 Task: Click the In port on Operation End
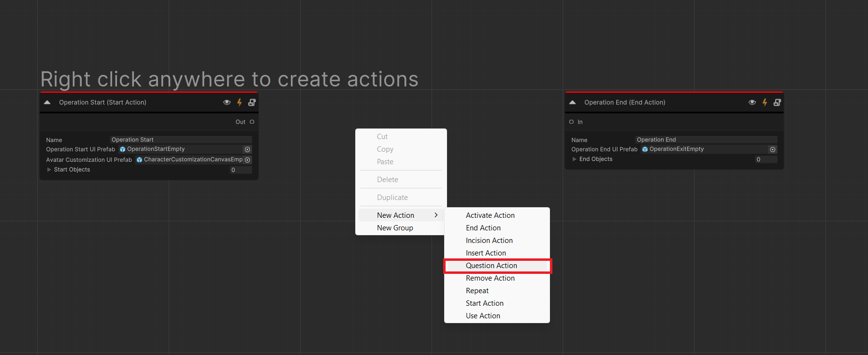tap(571, 122)
